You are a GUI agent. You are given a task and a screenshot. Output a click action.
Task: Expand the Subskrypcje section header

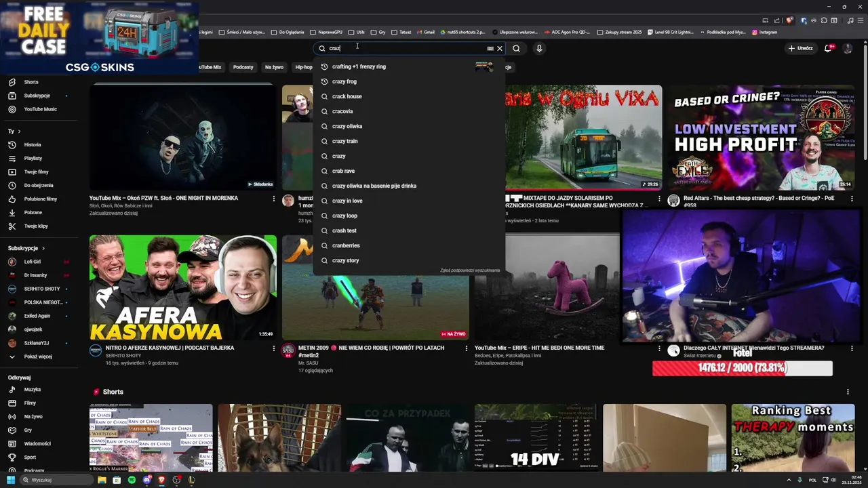[26, 248]
